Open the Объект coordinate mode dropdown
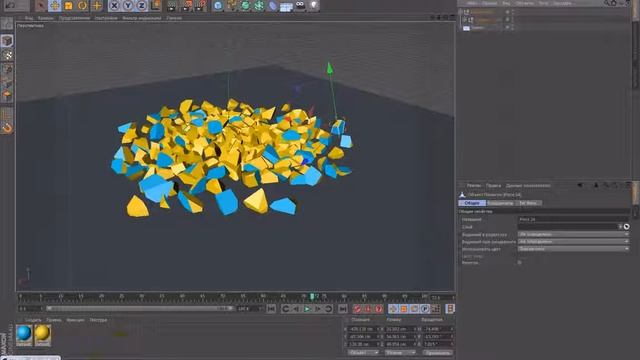This screenshot has height=360, width=640. [x=362, y=352]
